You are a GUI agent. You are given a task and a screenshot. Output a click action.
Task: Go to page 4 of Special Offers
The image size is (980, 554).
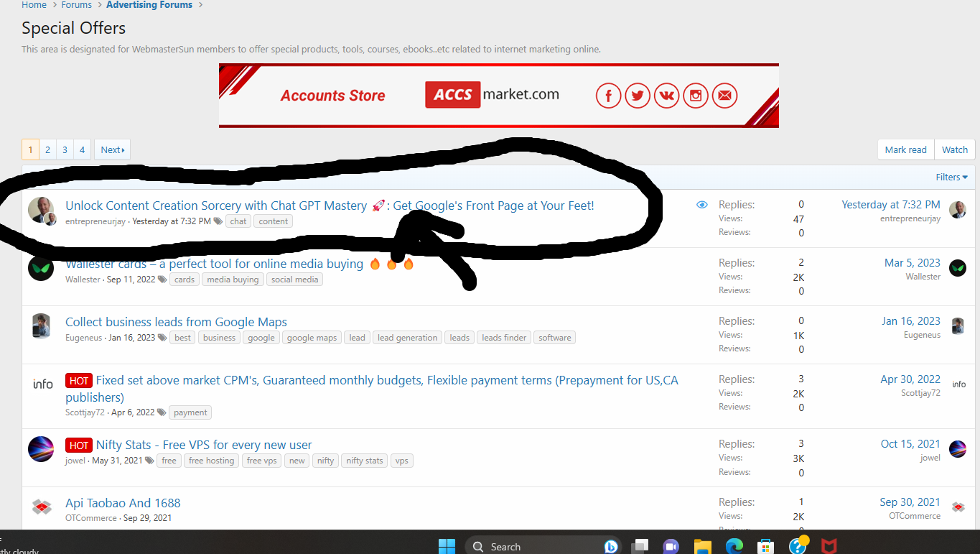82,149
